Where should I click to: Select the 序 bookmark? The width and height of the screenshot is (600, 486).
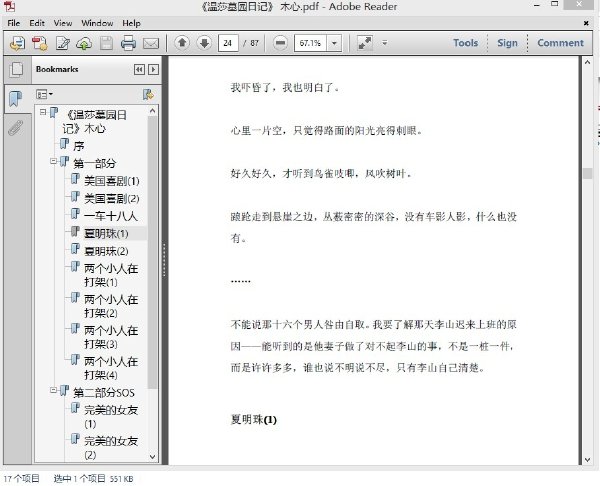(78, 146)
